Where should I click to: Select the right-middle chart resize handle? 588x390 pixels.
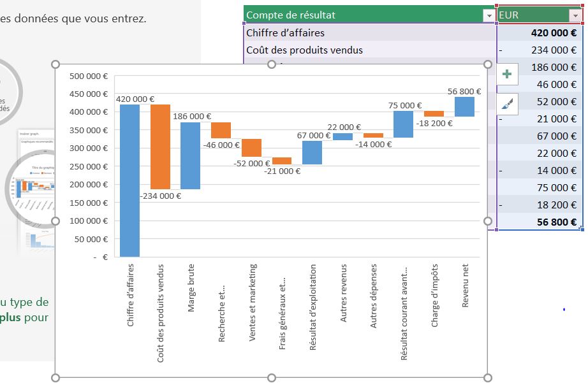[x=488, y=221]
